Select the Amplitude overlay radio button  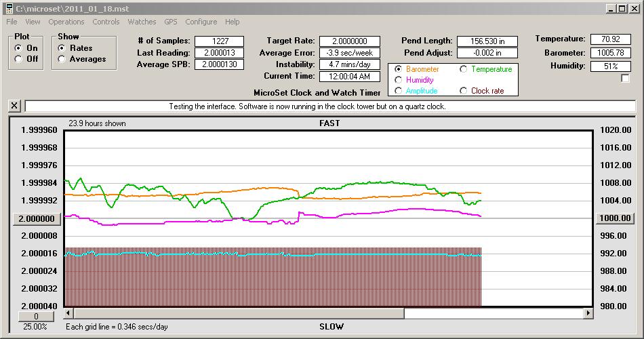click(x=398, y=90)
